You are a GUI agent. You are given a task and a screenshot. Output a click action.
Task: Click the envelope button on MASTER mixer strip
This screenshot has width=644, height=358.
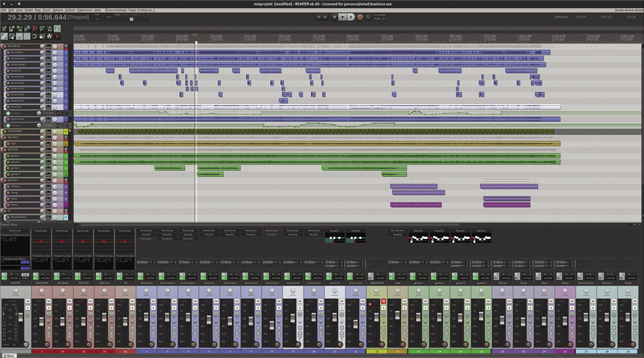[27, 314]
